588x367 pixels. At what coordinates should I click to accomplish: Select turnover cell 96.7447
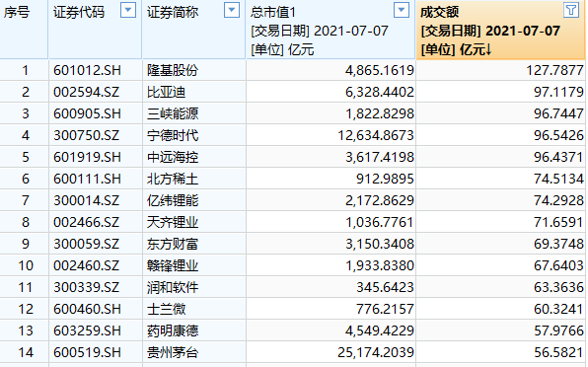tap(500, 113)
